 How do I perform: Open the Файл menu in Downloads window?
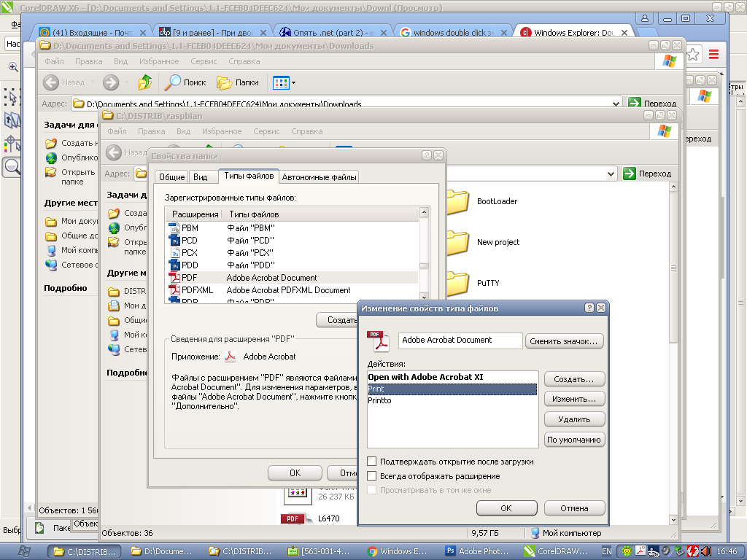[x=54, y=61]
